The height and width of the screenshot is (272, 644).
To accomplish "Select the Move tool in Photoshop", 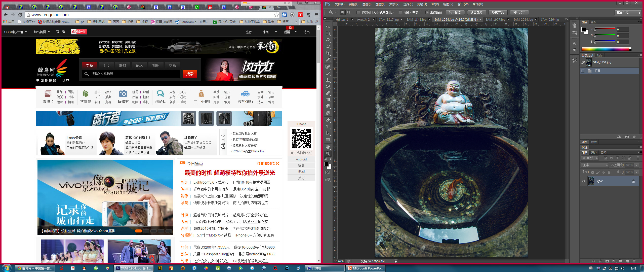I will pos(328,27).
